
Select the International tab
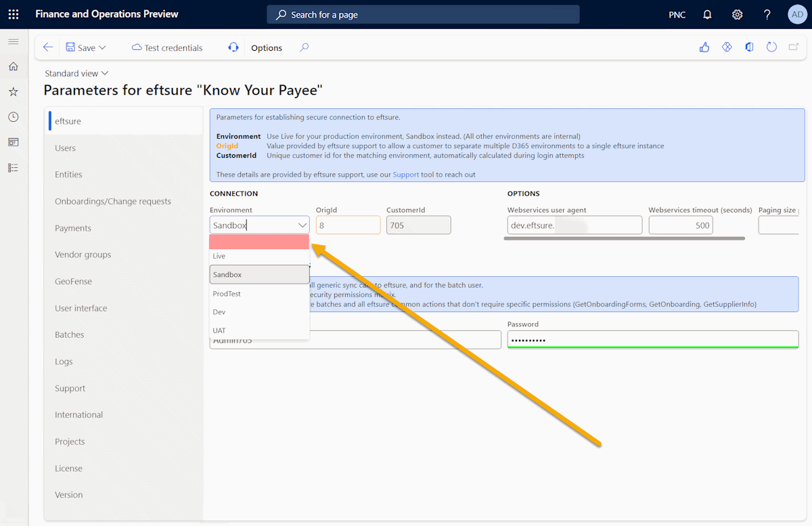(x=124, y=415)
